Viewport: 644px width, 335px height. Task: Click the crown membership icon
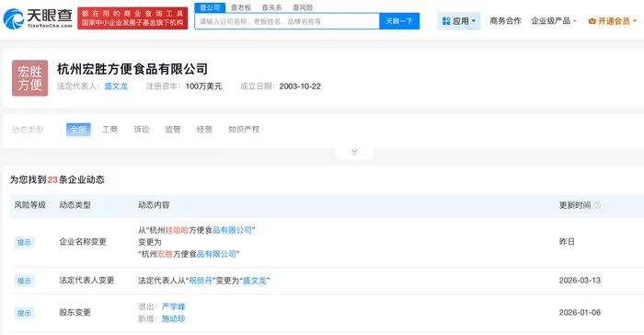(x=592, y=21)
